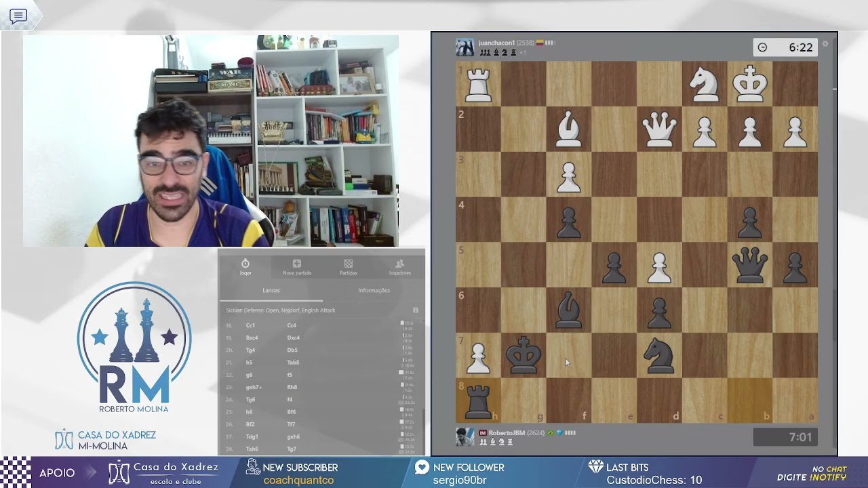The height and width of the screenshot is (488, 868).
Task: Jump to move 26... Tf7
Action: [x=291, y=424]
